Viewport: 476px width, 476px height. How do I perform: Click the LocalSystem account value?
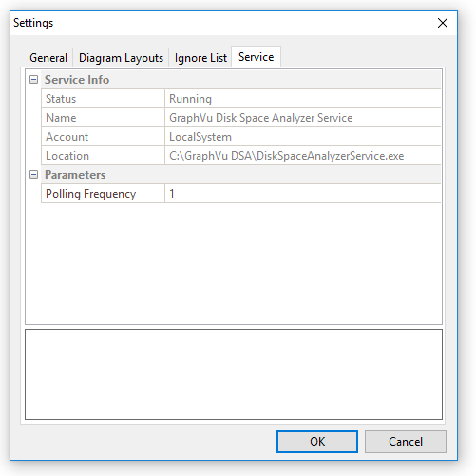click(x=200, y=137)
